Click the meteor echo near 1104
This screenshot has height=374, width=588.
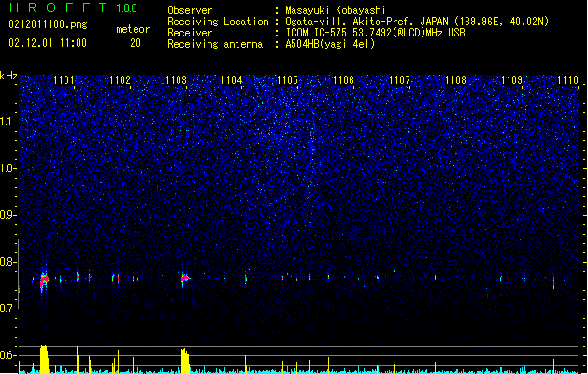pyautogui.click(x=246, y=279)
